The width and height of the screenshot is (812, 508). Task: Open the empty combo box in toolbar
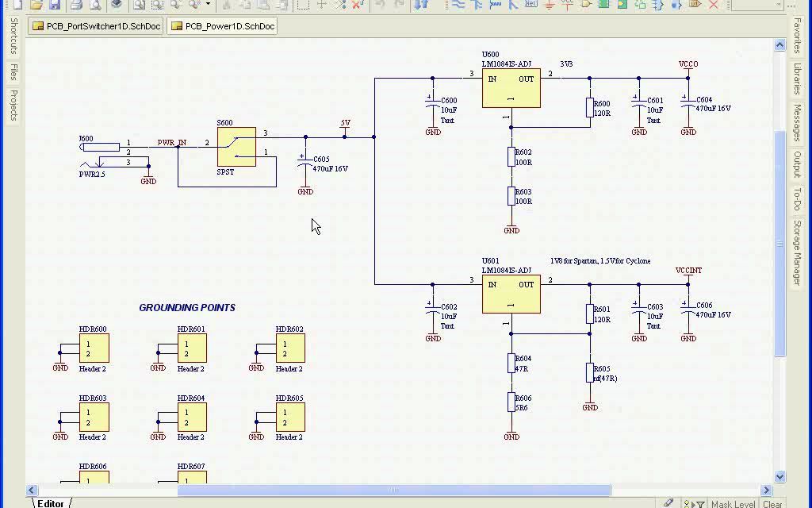(756, 5)
